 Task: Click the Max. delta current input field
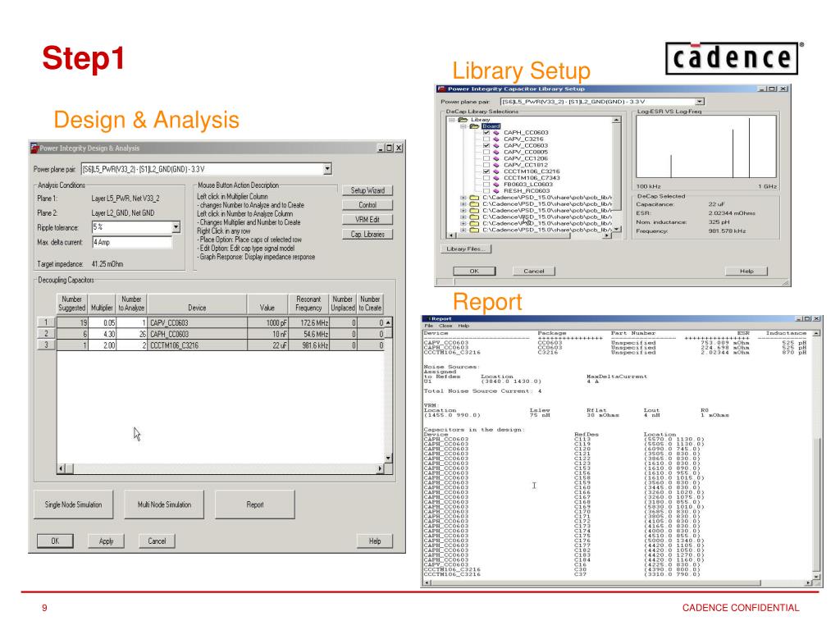click(x=132, y=242)
